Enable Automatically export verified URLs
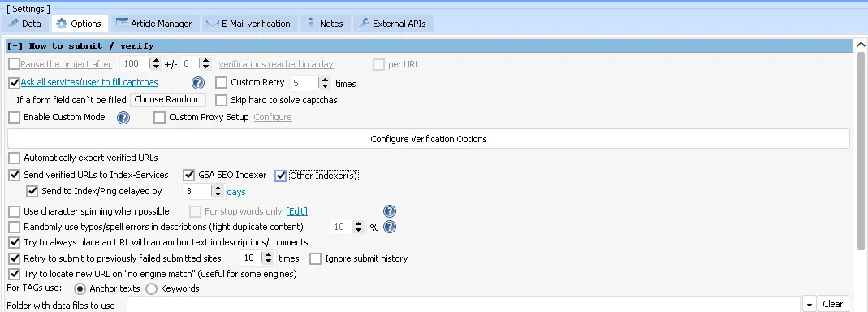 (x=15, y=158)
